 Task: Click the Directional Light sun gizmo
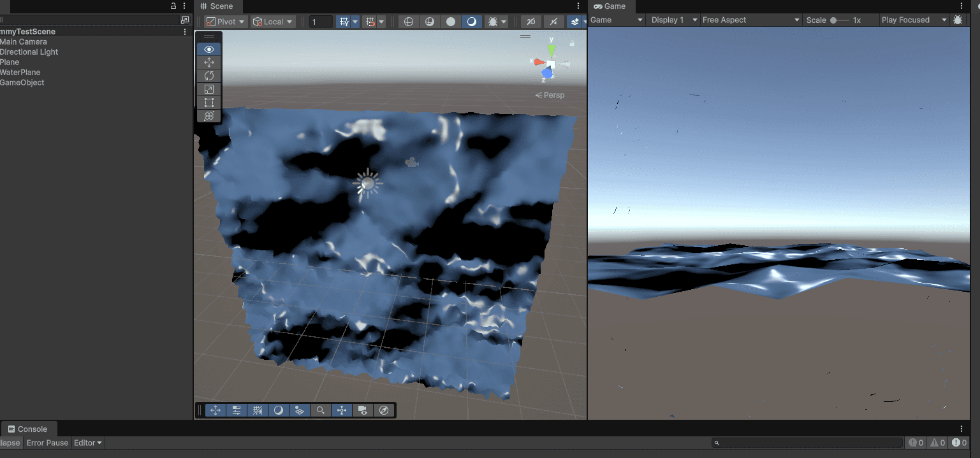click(x=367, y=184)
